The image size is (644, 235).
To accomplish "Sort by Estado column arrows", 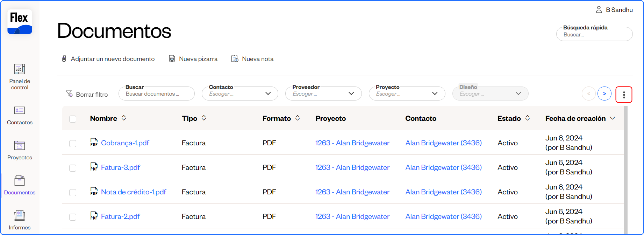I will (x=528, y=118).
